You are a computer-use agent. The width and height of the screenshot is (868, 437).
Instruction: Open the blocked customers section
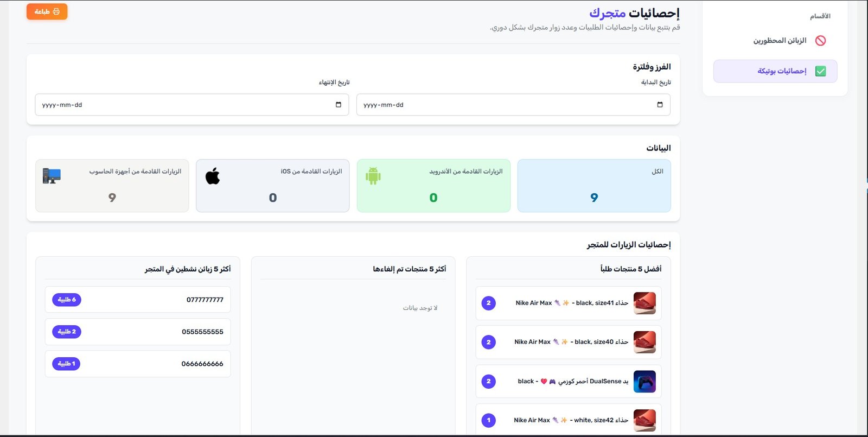tap(780, 41)
